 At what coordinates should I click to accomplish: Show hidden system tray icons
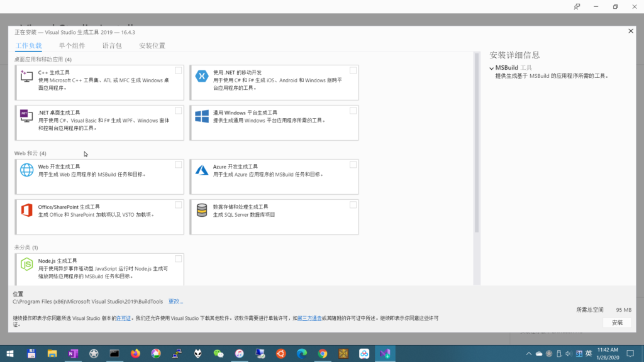click(528, 354)
